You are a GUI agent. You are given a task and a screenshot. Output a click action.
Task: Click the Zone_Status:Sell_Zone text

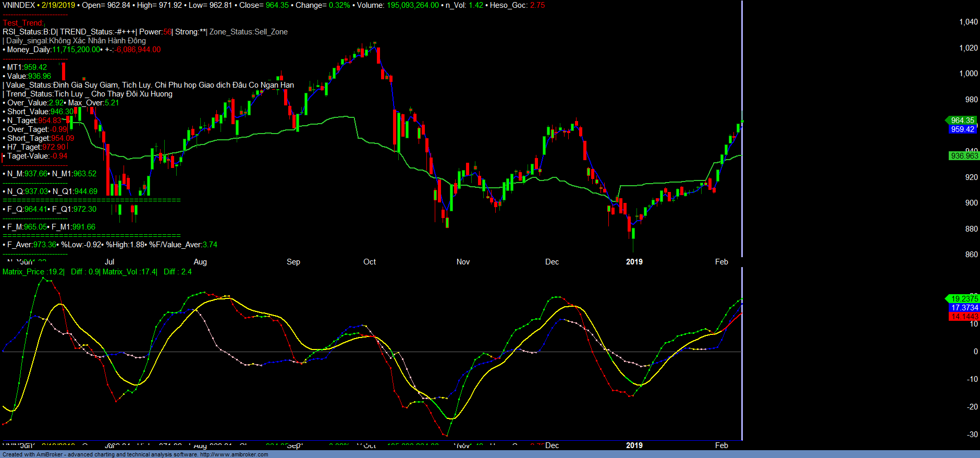[x=249, y=32]
